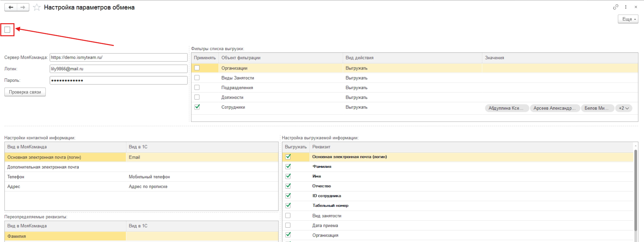
Task: Open the vertical three-dots menu
Action: [626, 7]
